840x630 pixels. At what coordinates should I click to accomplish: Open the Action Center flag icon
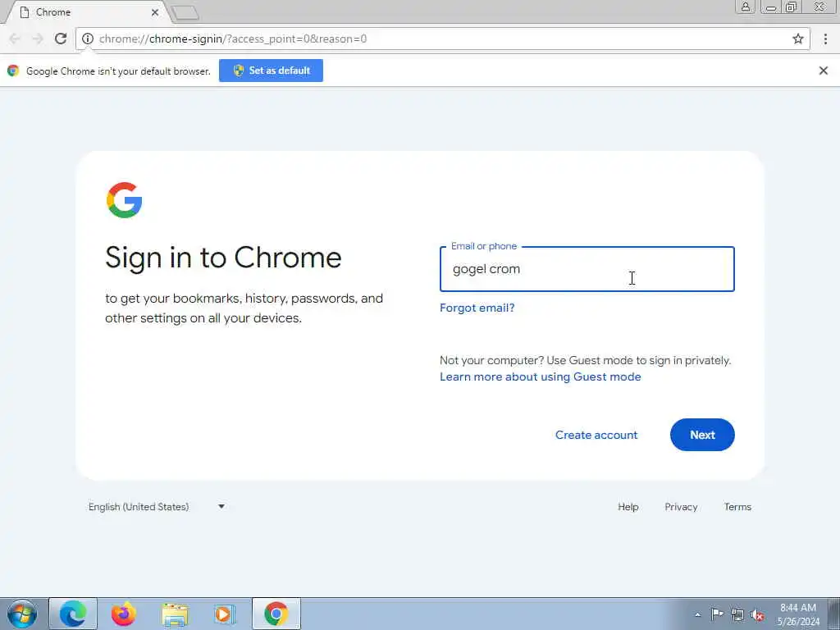click(717, 614)
